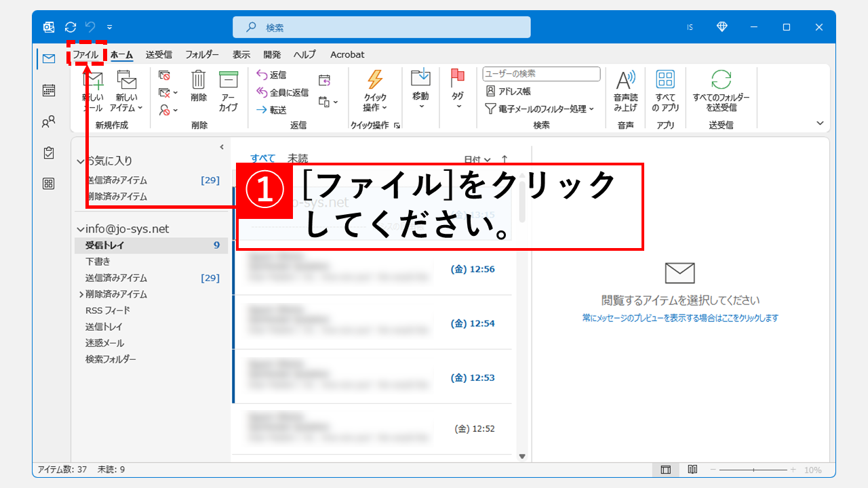Open the message received at 12:53

(372, 377)
